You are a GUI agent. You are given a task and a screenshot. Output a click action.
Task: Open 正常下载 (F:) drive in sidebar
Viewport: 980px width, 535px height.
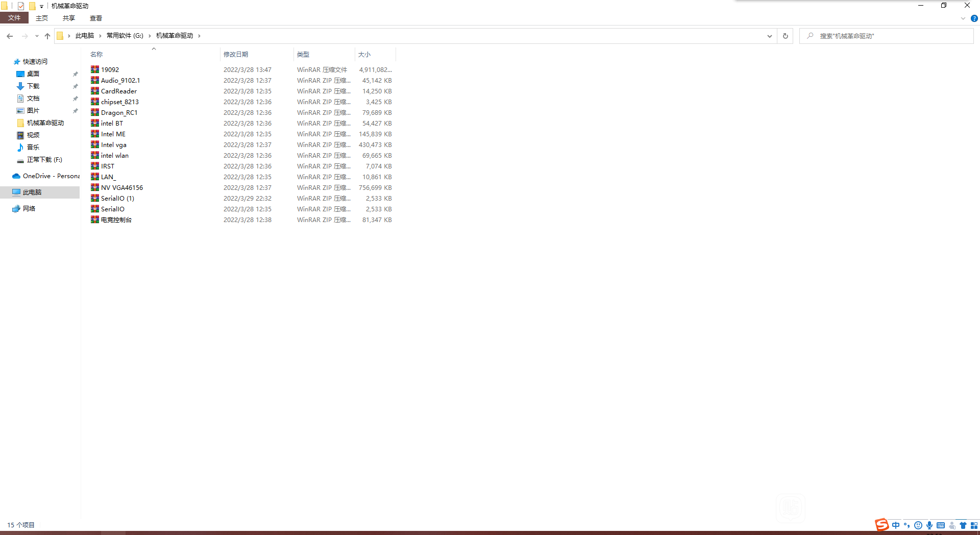click(44, 160)
